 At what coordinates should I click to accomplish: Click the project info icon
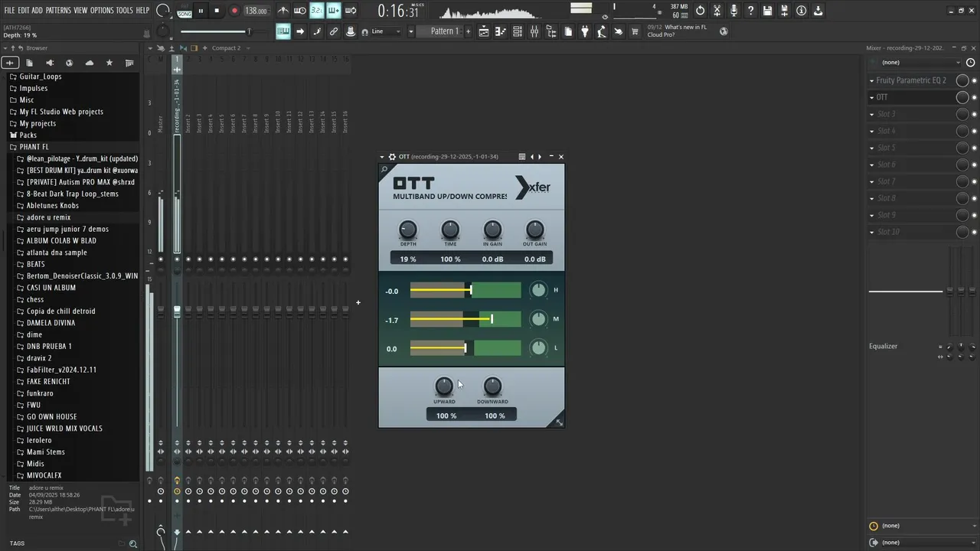point(801,11)
